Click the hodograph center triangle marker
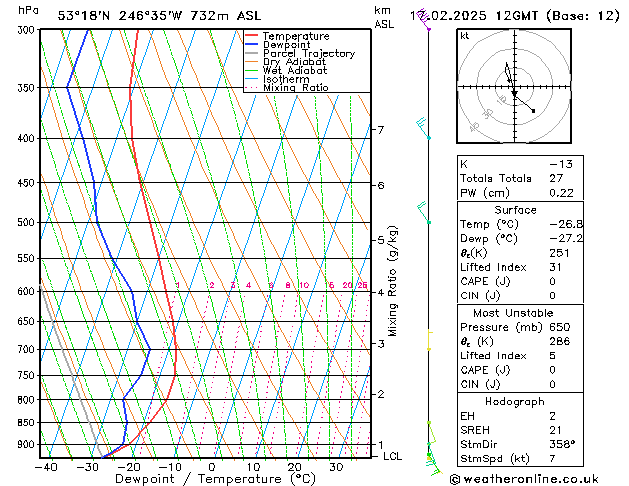Viewport: 629px width, 486px height. pyautogui.click(x=515, y=93)
